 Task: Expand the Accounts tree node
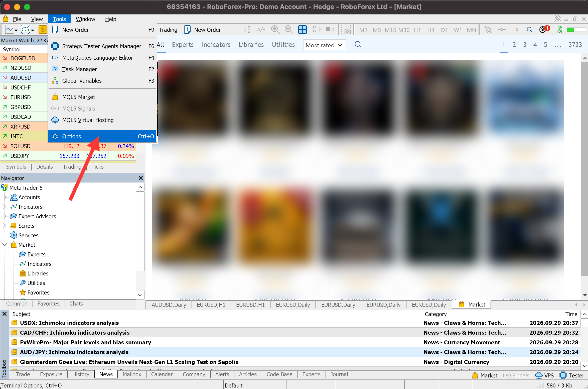click(x=5, y=197)
